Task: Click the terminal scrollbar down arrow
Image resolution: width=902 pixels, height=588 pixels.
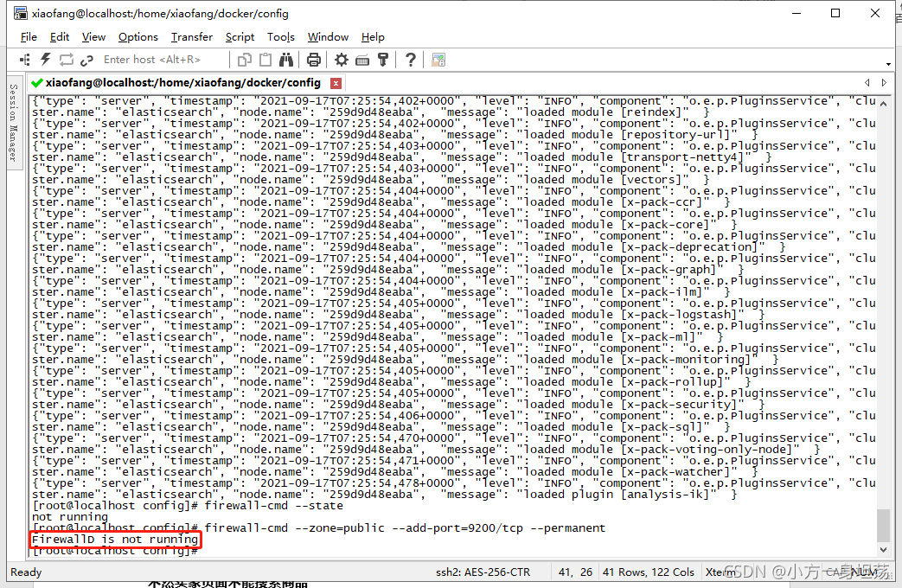Action: pos(884,550)
